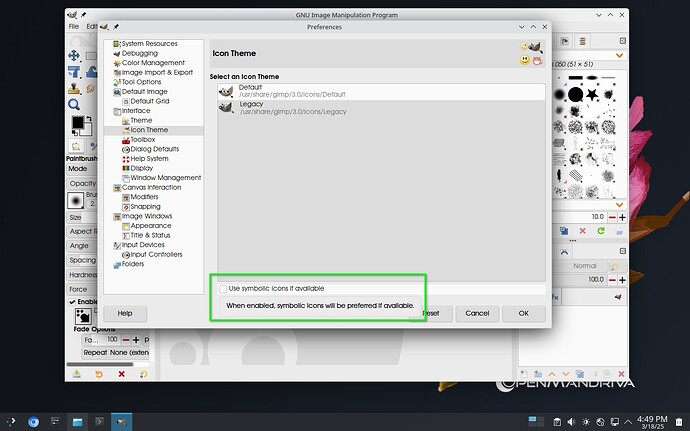Choose the Default icon theme row

pyautogui.click(x=381, y=91)
